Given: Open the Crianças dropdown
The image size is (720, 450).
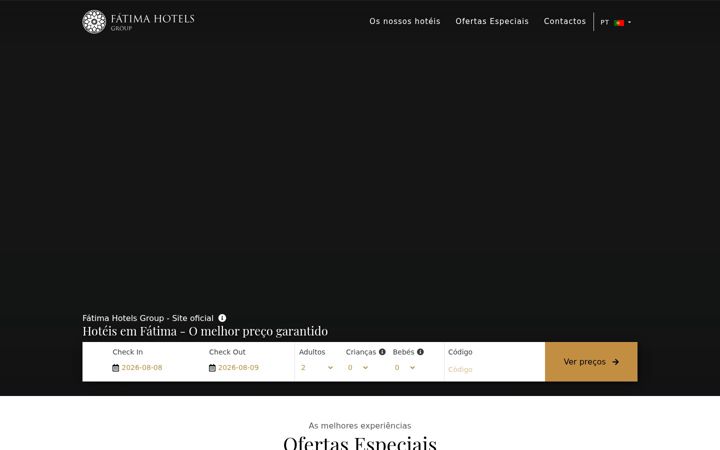Looking at the screenshot, I should [358, 367].
